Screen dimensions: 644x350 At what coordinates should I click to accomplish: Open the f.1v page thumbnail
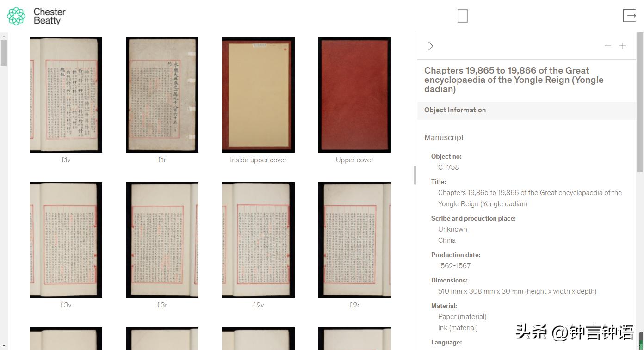point(66,95)
